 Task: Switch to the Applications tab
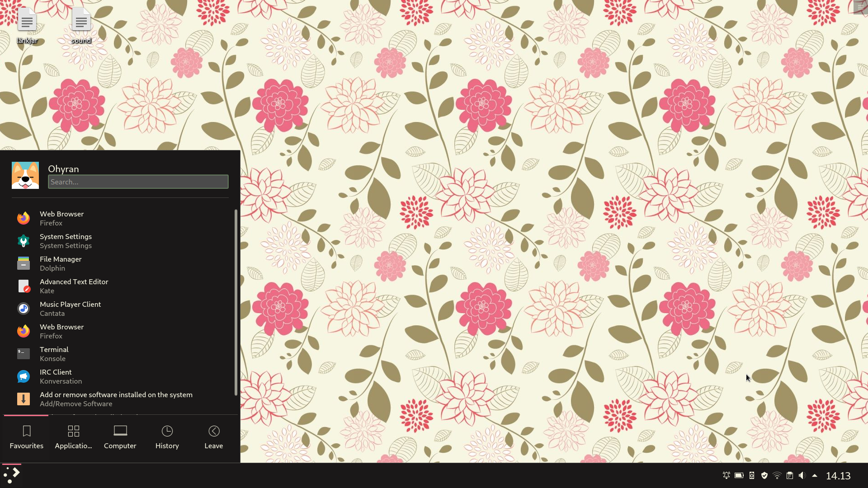click(x=73, y=437)
